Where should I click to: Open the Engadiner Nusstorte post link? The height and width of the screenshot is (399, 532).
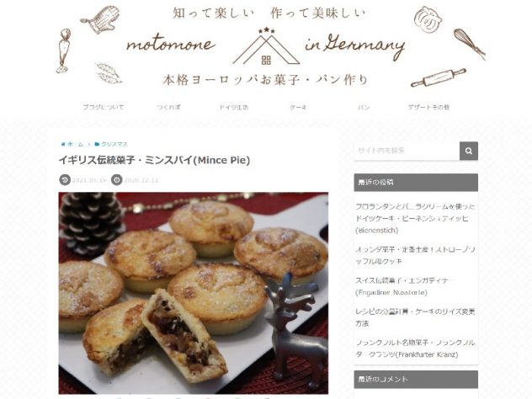(x=402, y=286)
